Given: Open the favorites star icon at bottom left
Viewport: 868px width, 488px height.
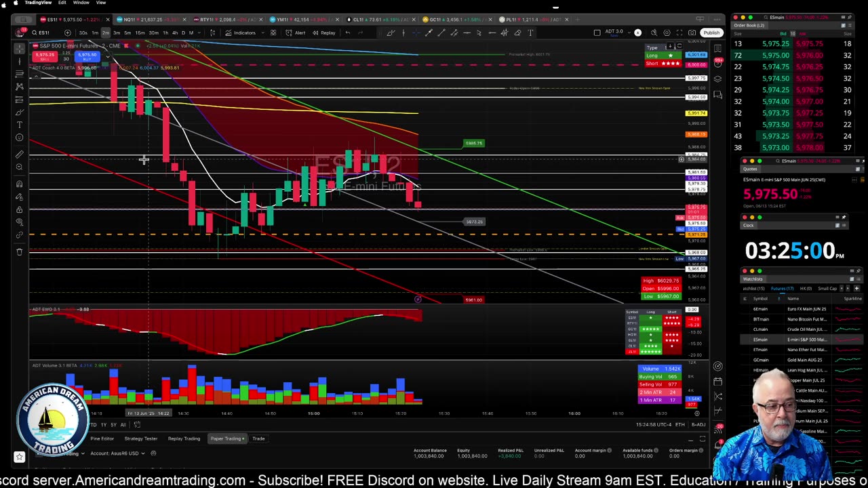Looking at the screenshot, I should [19, 457].
